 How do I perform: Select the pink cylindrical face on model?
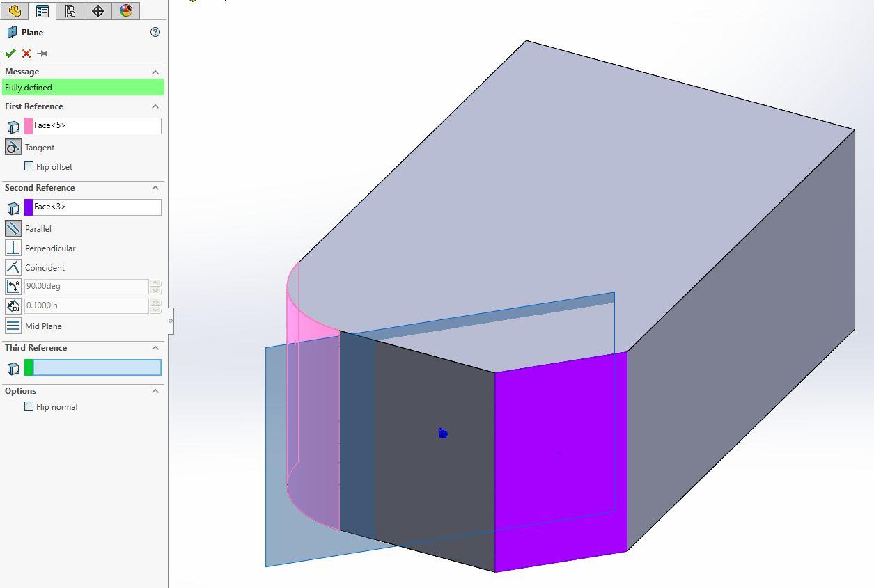[313, 411]
